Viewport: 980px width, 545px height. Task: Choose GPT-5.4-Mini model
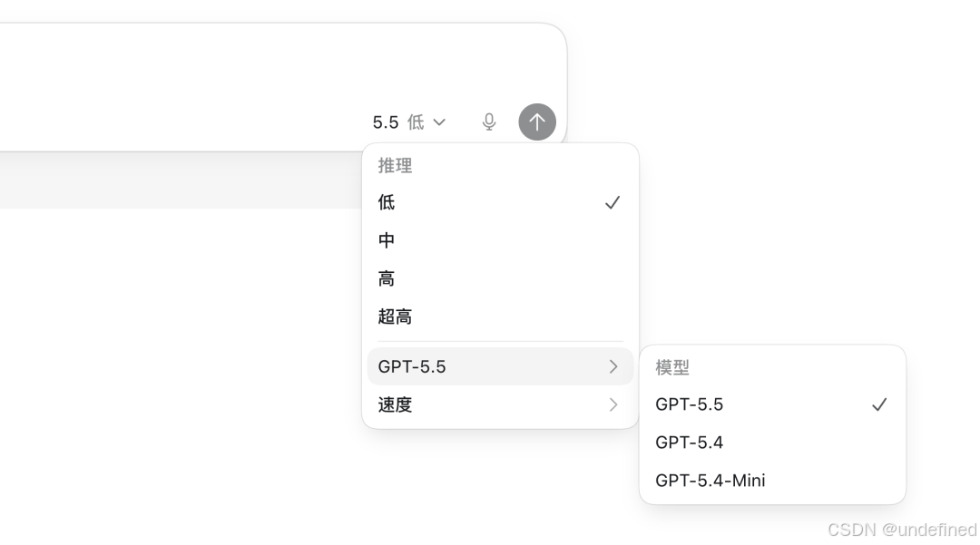tap(772, 480)
